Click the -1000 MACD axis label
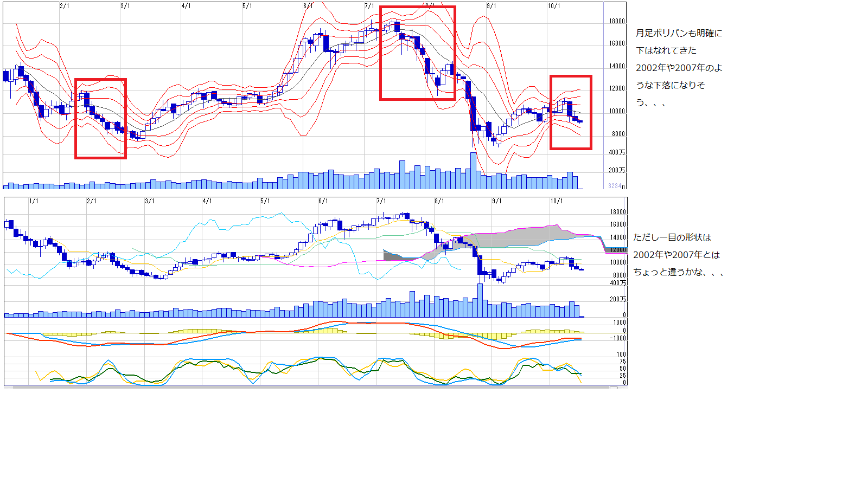 (x=618, y=338)
